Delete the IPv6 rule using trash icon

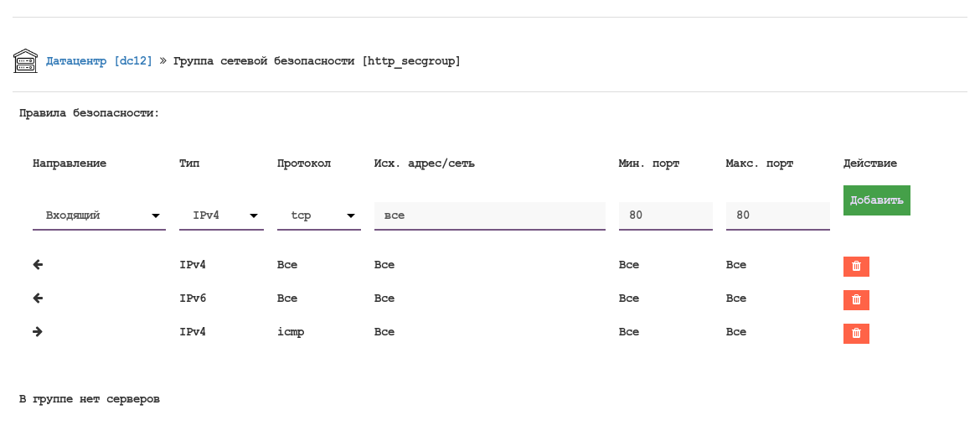pos(856,300)
